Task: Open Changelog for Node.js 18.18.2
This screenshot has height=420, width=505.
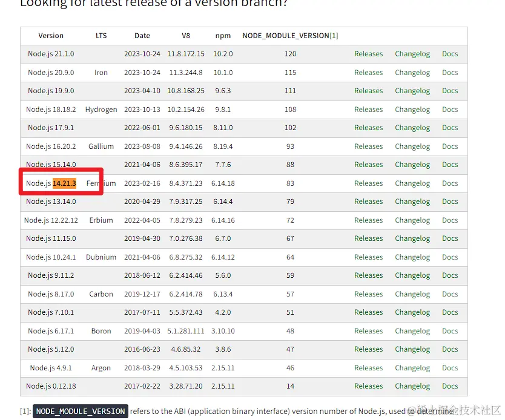Action: click(412, 110)
